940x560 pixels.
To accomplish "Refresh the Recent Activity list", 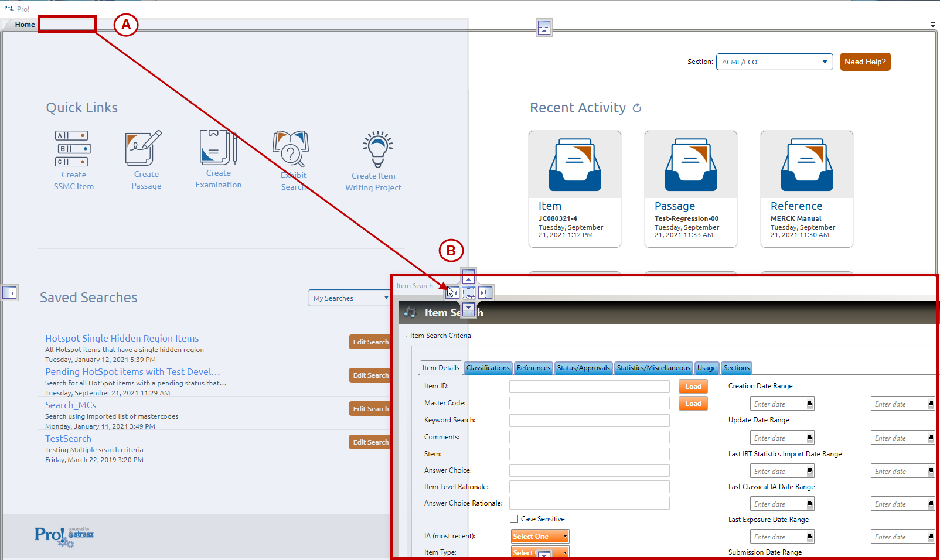I will 637,108.
